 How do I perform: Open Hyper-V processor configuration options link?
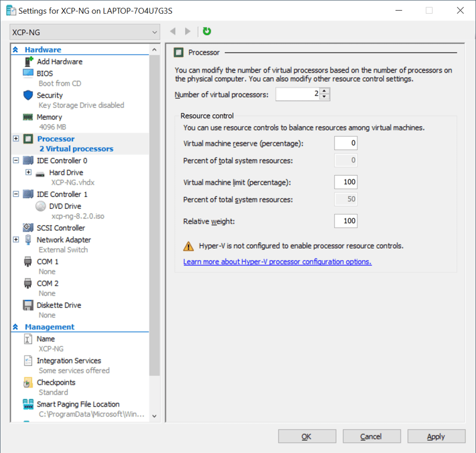coord(277,262)
